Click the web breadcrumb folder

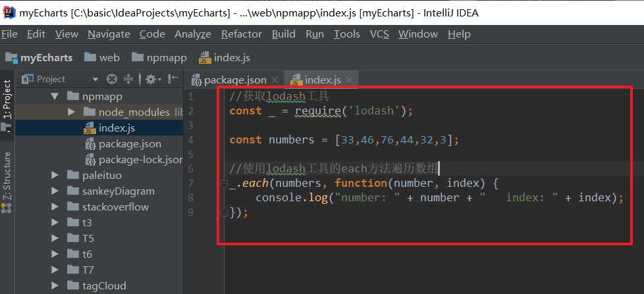click(102, 58)
